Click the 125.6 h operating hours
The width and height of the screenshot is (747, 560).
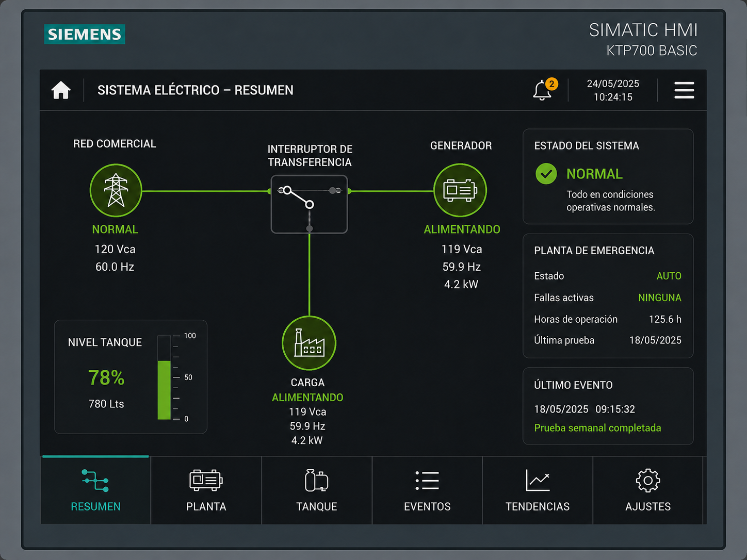[x=665, y=319]
